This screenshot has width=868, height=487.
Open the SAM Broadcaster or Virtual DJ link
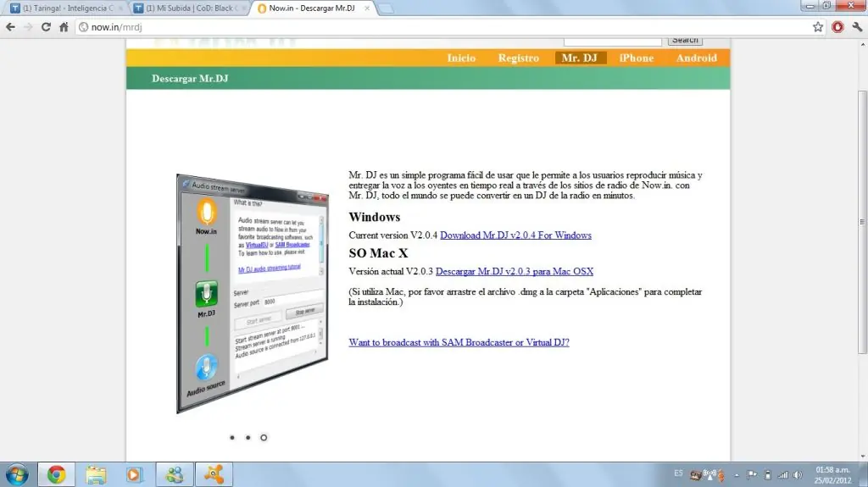click(x=459, y=342)
